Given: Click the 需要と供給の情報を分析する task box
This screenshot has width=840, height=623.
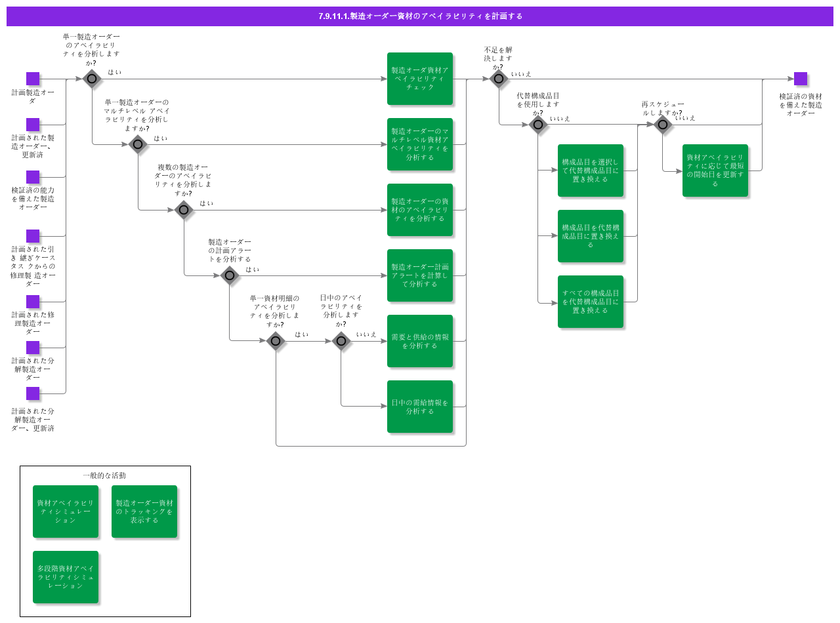Looking at the screenshot, I should (420, 340).
